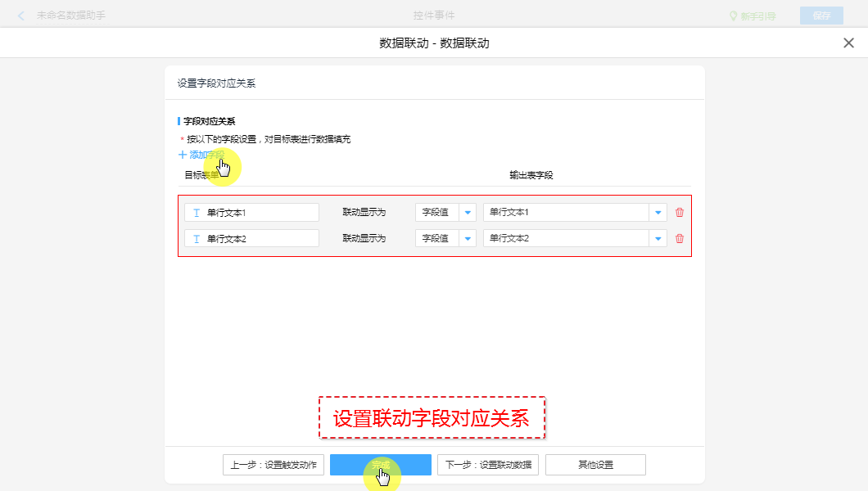
Task: Expand the 字段值 dropdown in the second row
Action: pyautogui.click(x=468, y=239)
